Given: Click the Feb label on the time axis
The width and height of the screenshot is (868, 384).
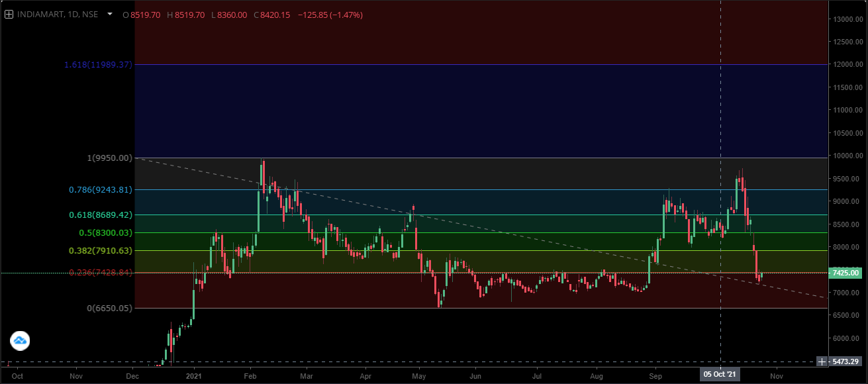Looking at the screenshot, I should click(250, 375).
